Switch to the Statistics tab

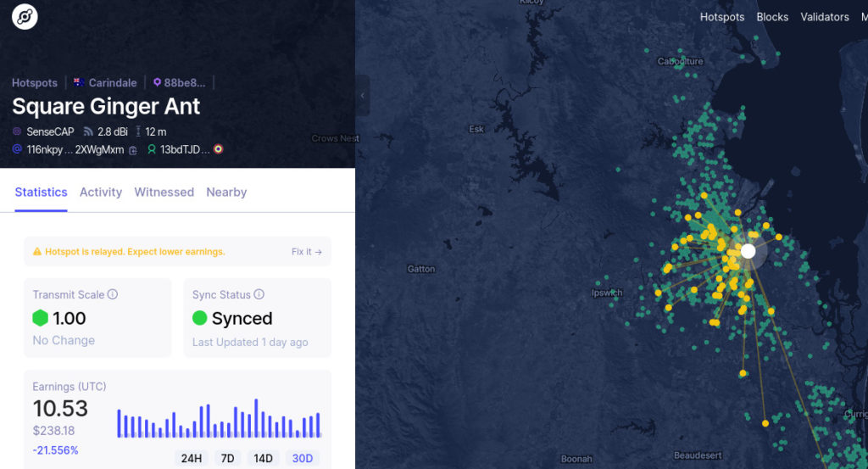point(41,193)
